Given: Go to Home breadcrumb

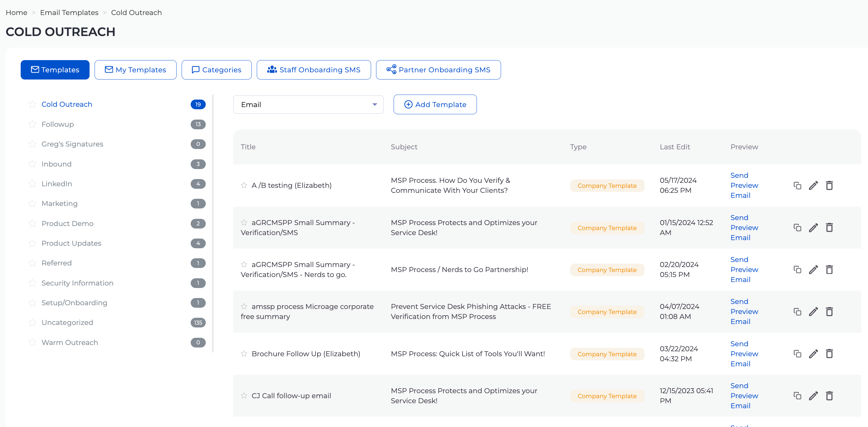Looking at the screenshot, I should [17, 13].
